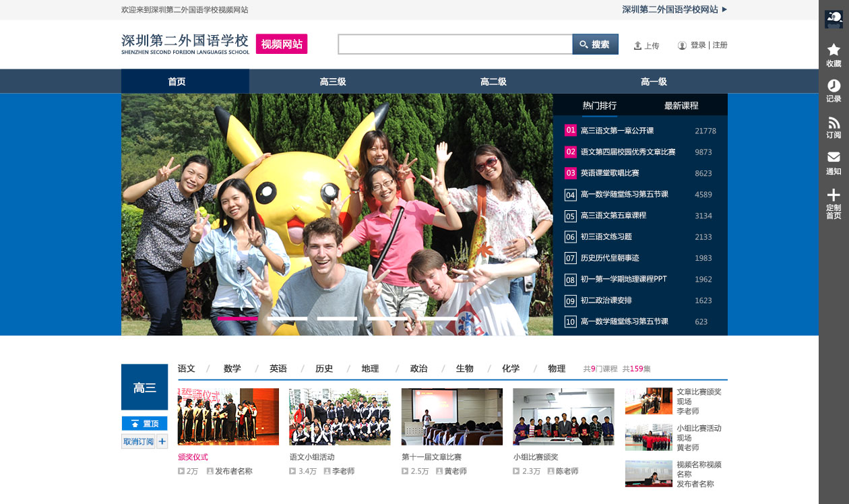Click the play-count icon beside 3.4万
Screen dimensions: 849x504
pos(292,471)
